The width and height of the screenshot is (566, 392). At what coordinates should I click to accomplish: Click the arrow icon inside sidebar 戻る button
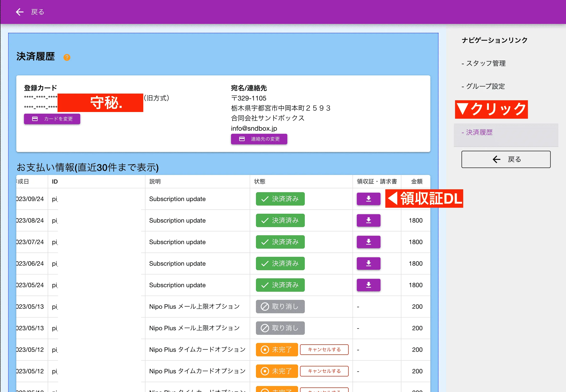[x=496, y=159]
